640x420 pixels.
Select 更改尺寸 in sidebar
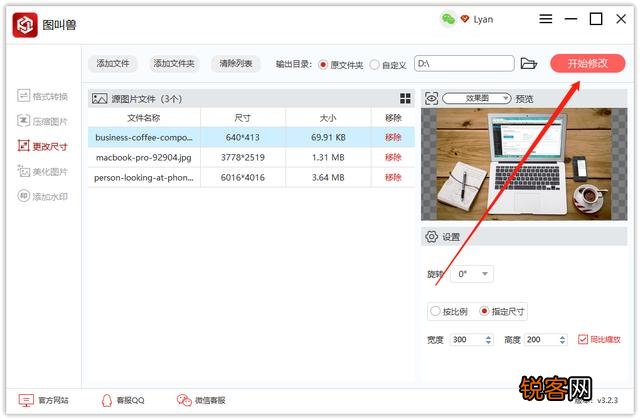pyautogui.click(x=42, y=146)
